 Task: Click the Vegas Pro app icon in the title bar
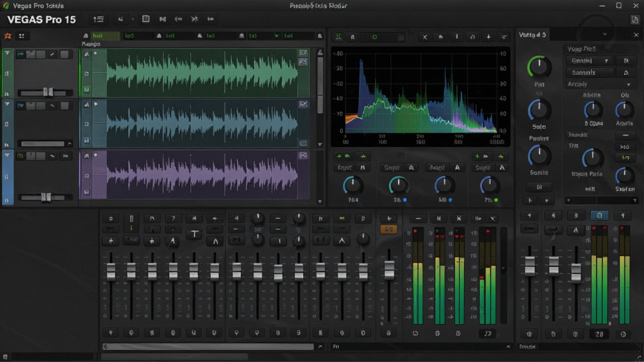point(6,6)
